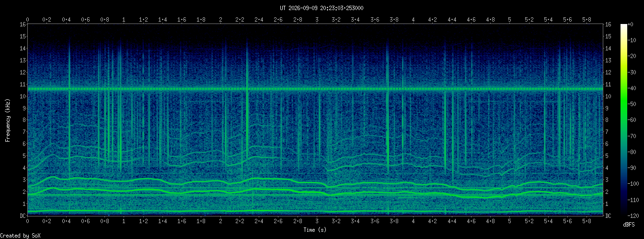644x239 pixels.
Task: Click the 11 kHz label on right axis
Action: tap(609, 84)
